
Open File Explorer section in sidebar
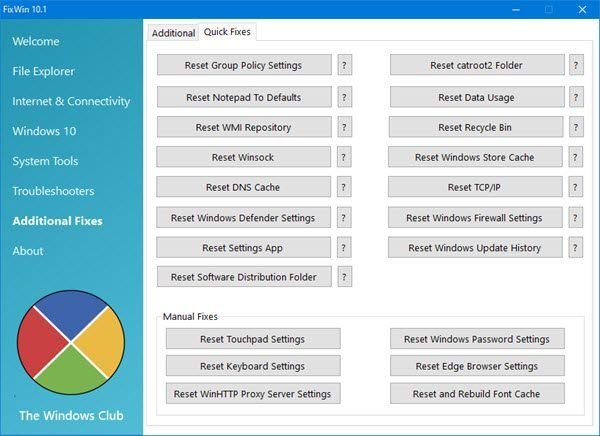pos(43,71)
